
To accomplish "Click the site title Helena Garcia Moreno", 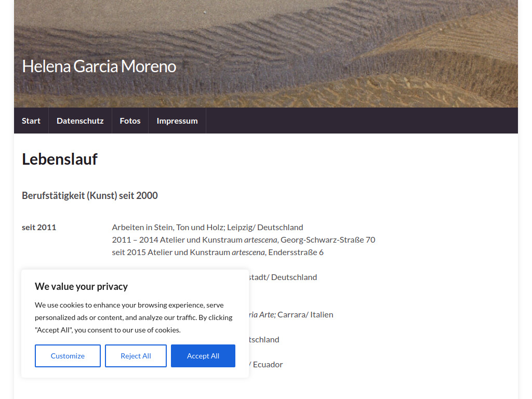I will click(x=99, y=66).
